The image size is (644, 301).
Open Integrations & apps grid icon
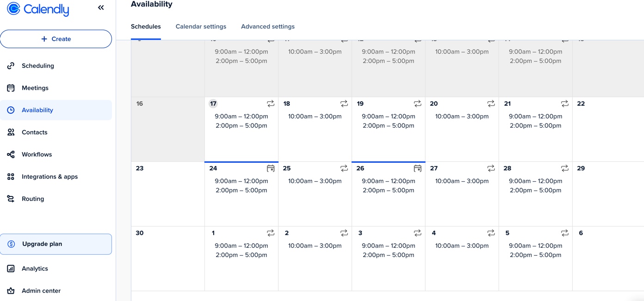click(11, 177)
